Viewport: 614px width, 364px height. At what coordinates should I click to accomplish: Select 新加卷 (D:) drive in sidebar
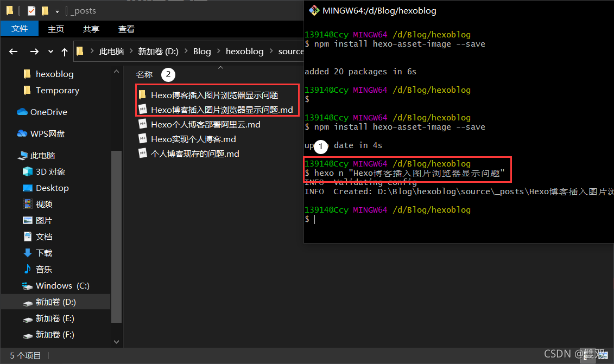[55, 302]
